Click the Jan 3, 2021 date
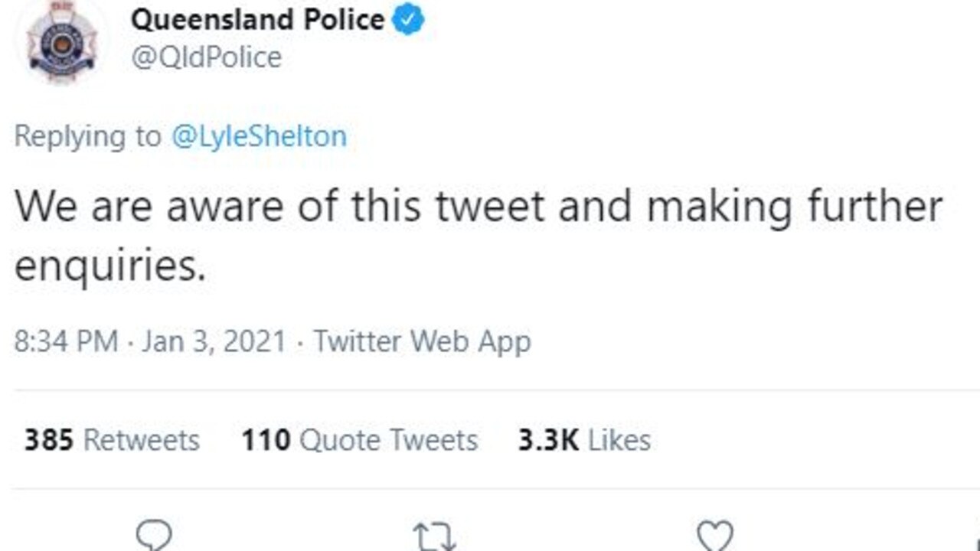This screenshot has height=551, width=980. coord(213,341)
